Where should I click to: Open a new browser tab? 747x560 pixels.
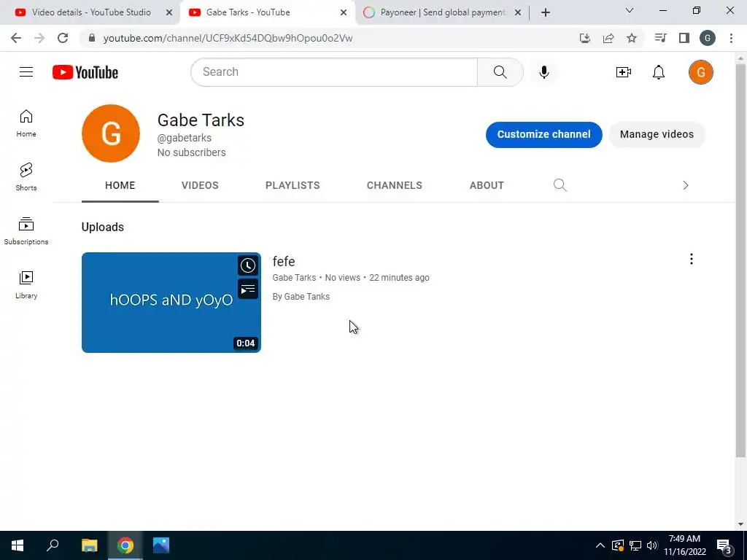tap(546, 12)
